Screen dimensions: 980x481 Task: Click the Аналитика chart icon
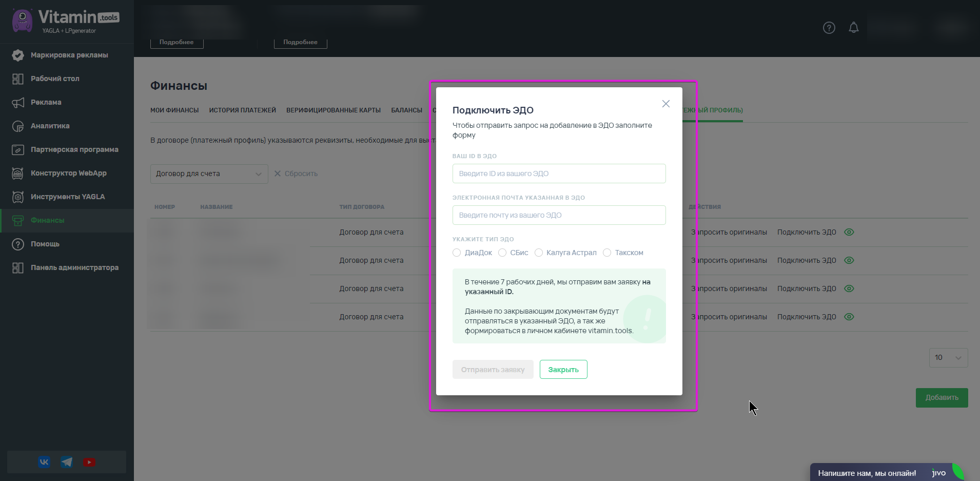(x=18, y=126)
